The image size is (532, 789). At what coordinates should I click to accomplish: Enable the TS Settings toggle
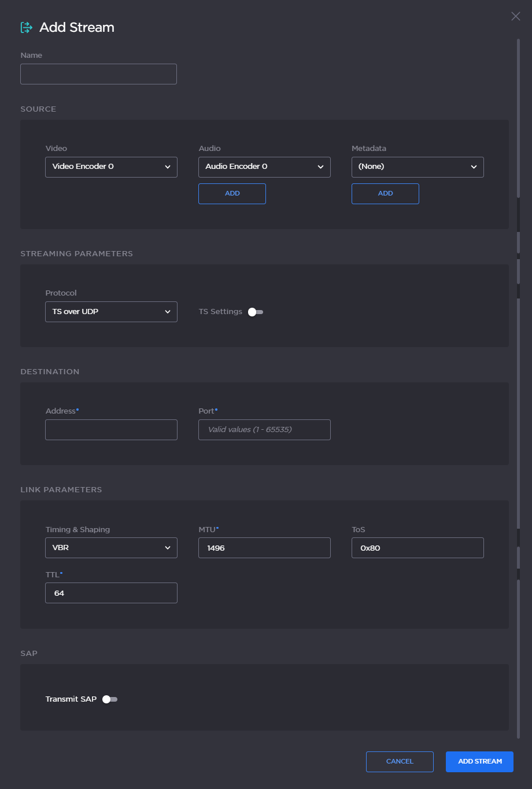coord(255,312)
